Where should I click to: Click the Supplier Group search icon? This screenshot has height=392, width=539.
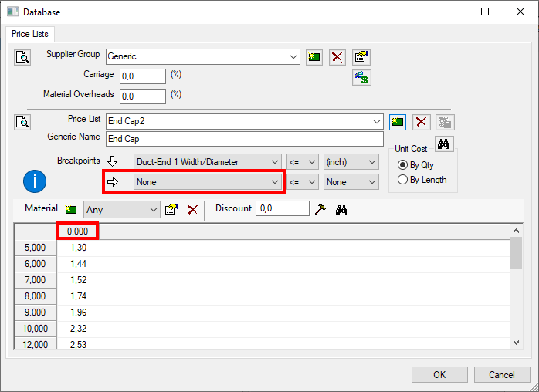[x=22, y=57]
